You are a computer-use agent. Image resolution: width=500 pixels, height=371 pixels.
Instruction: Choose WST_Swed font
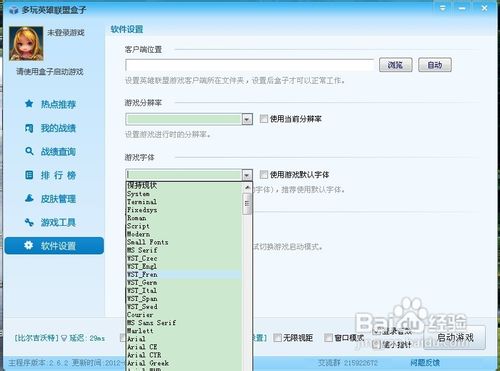[184, 307]
